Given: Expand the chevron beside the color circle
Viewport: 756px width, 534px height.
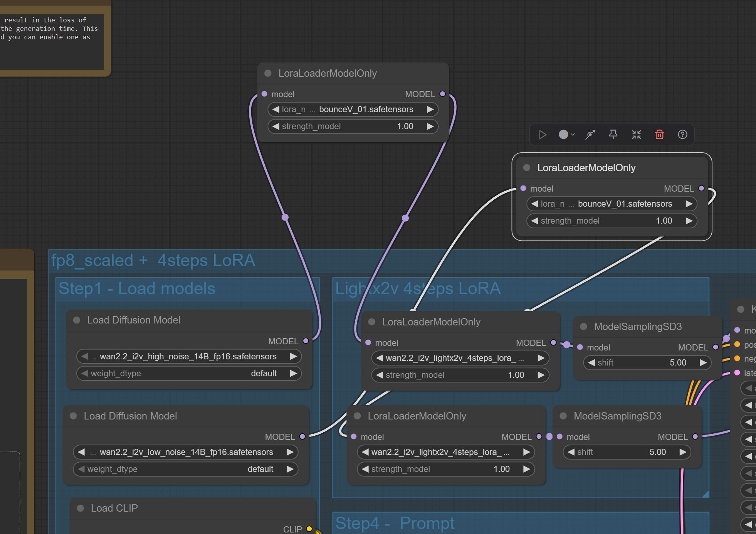Looking at the screenshot, I should click(x=573, y=135).
